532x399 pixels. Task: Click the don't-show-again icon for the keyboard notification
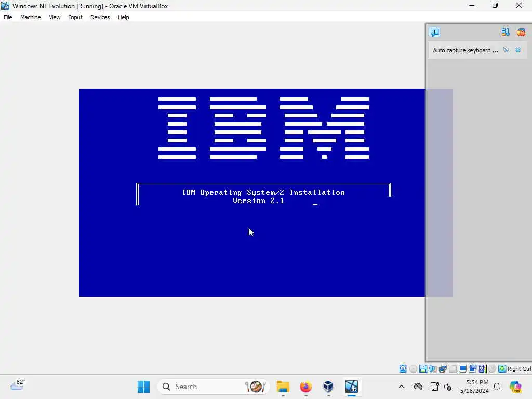(x=506, y=50)
